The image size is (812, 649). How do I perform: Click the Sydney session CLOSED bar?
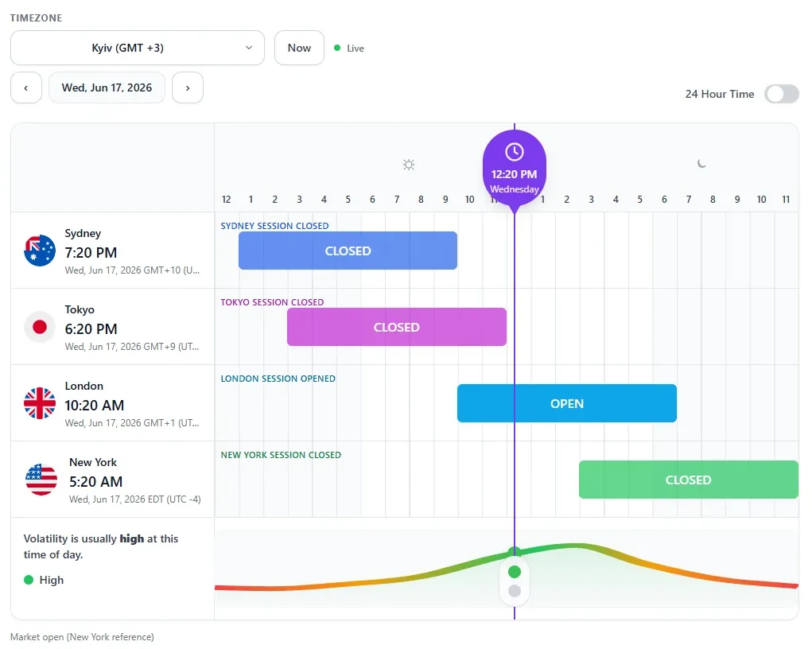point(348,251)
